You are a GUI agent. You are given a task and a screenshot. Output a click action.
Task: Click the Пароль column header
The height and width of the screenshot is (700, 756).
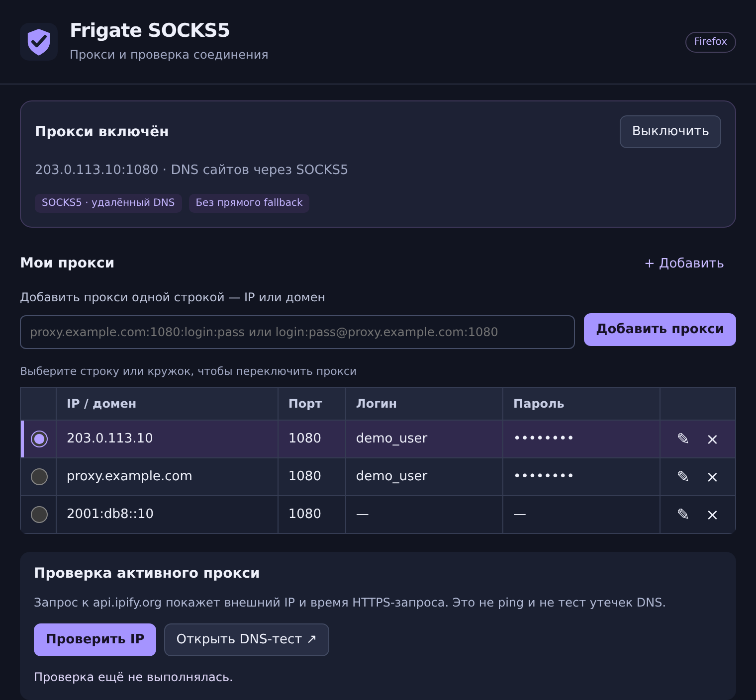581,404
